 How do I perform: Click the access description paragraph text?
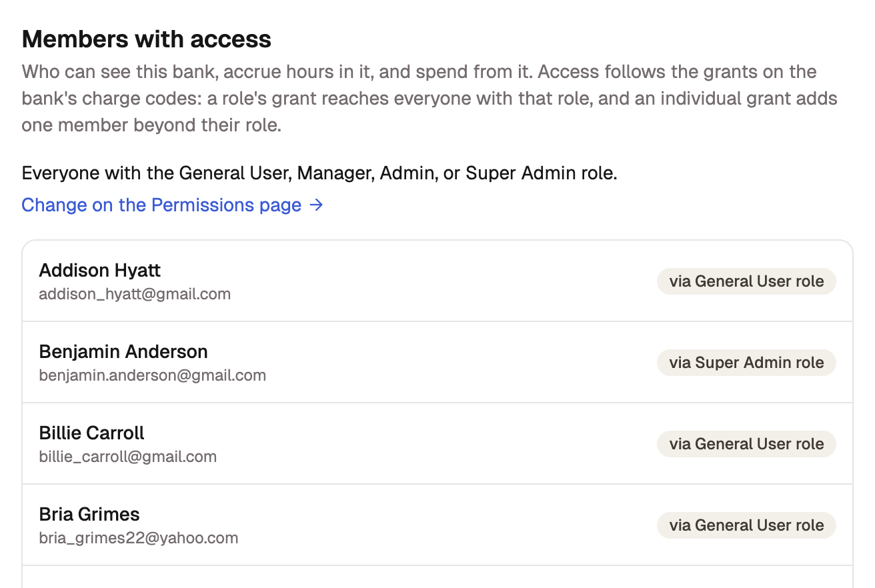pos(429,98)
